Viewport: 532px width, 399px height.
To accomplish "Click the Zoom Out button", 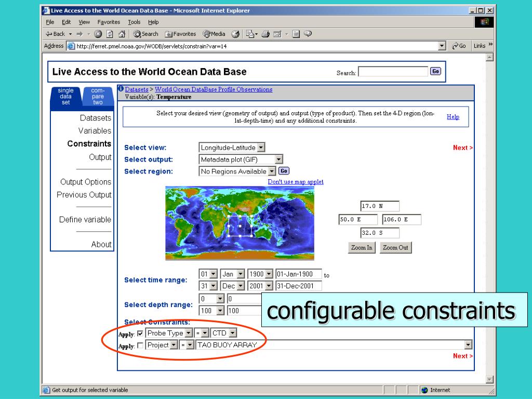I will pyautogui.click(x=395, y=248).
